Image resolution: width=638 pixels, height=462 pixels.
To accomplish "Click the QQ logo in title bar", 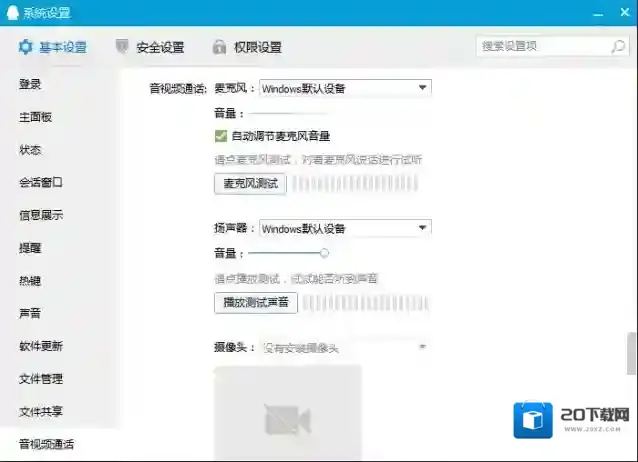I will [x=11, y=12].
